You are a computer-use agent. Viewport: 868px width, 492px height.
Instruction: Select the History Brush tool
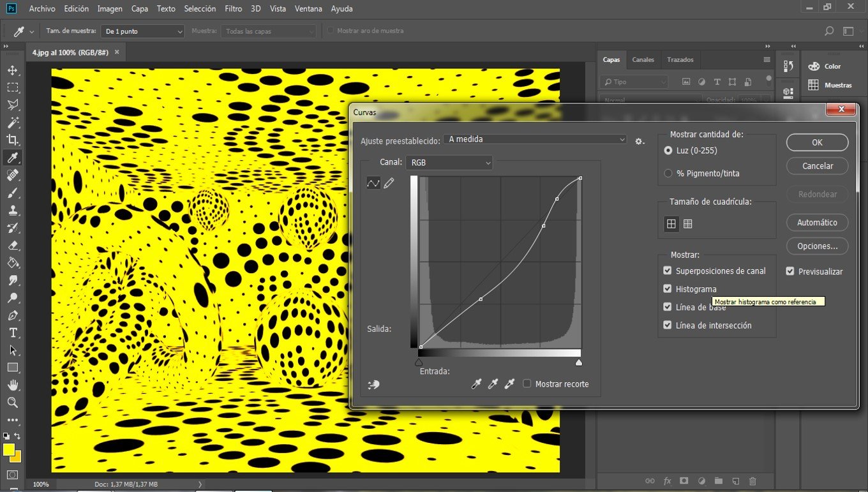pos(12,228)
